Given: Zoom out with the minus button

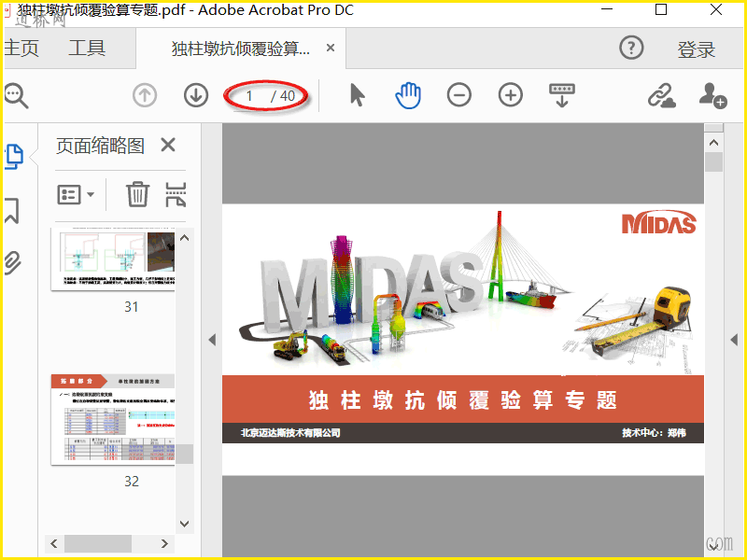Looking at the screenshot, I should click(459, 95).
